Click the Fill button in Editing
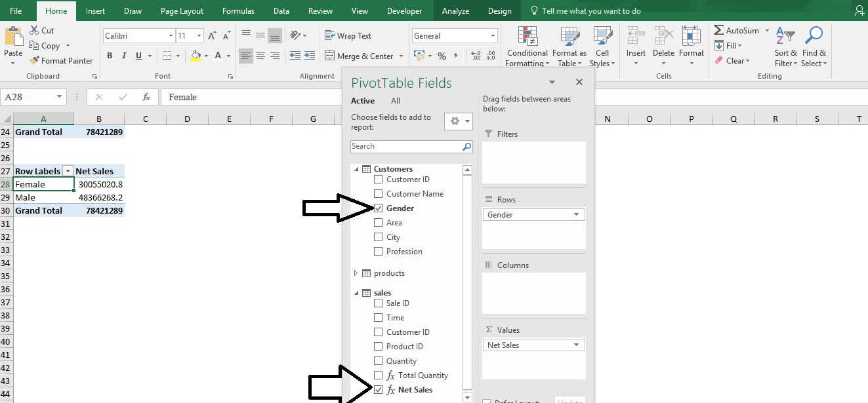Image resolution: width=868 pixels, height=403 pixels. [x=728, y=45]
